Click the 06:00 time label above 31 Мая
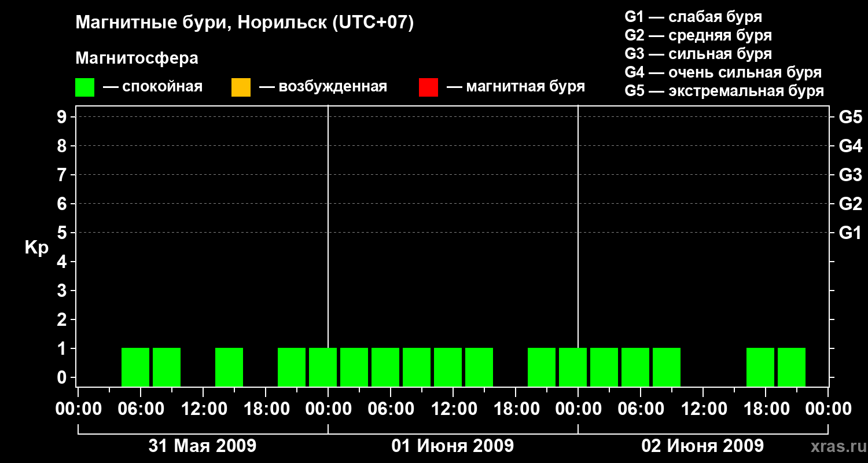The height and width of the screenshot is (463, 868). point(140,409)
